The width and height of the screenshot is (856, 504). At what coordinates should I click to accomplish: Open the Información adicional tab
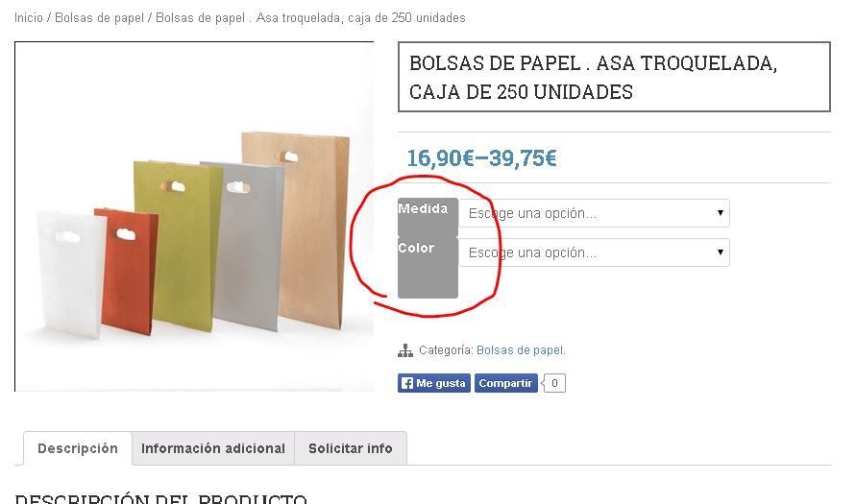point(213,448)
